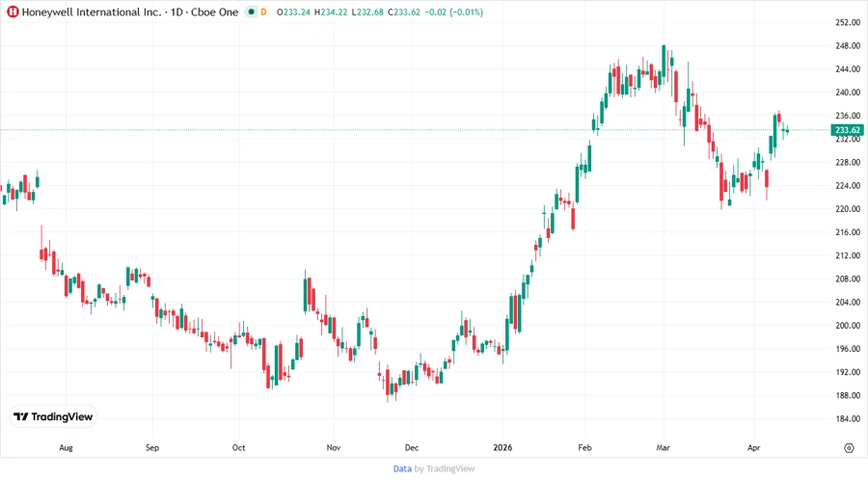This screenshot has width=868, height=480.
Task: Click the 240.00 price axis label
Action: [x=848, y=93]
